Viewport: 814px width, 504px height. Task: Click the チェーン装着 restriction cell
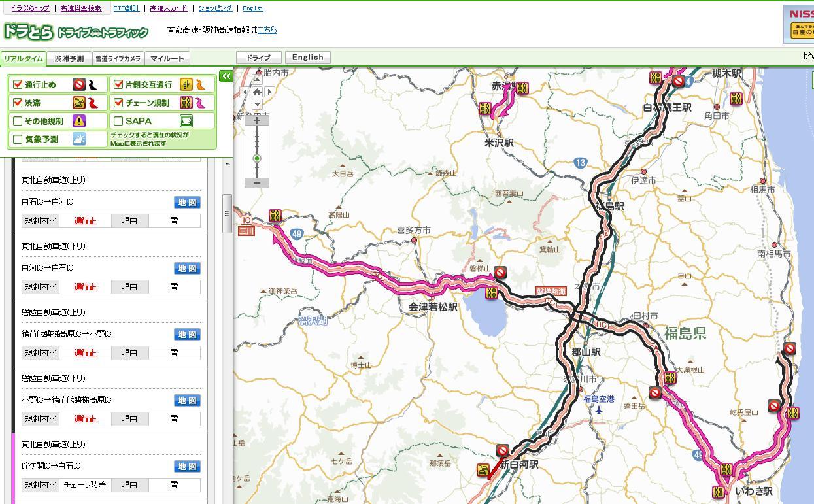[85, 485]
